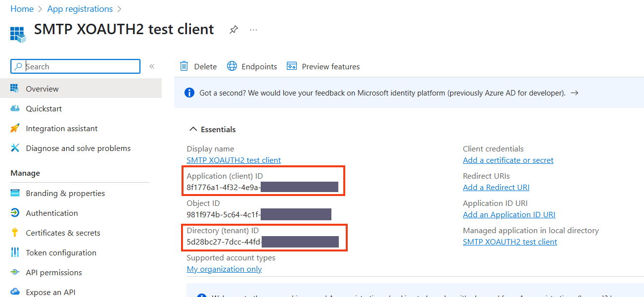644x297 pixels.
Task: Open Managed application SMTP XOAUTH2 test client link
Action: (510, 242)
